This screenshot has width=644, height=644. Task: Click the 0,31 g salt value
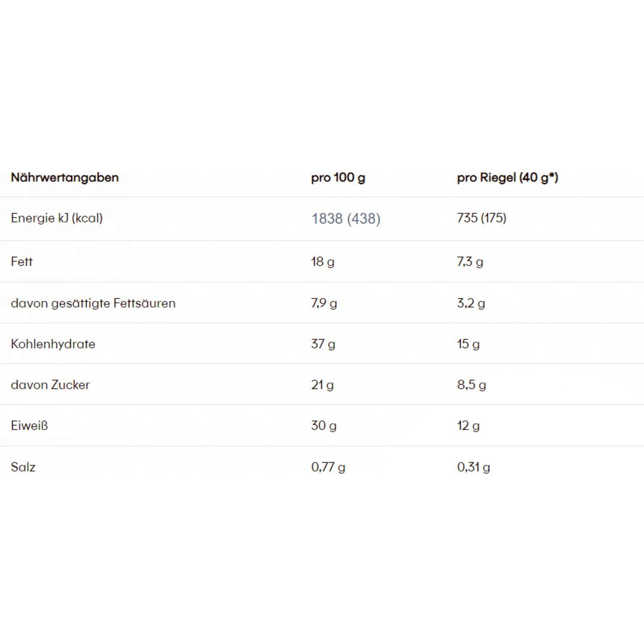pyautogui.click(x=473, y=467)
